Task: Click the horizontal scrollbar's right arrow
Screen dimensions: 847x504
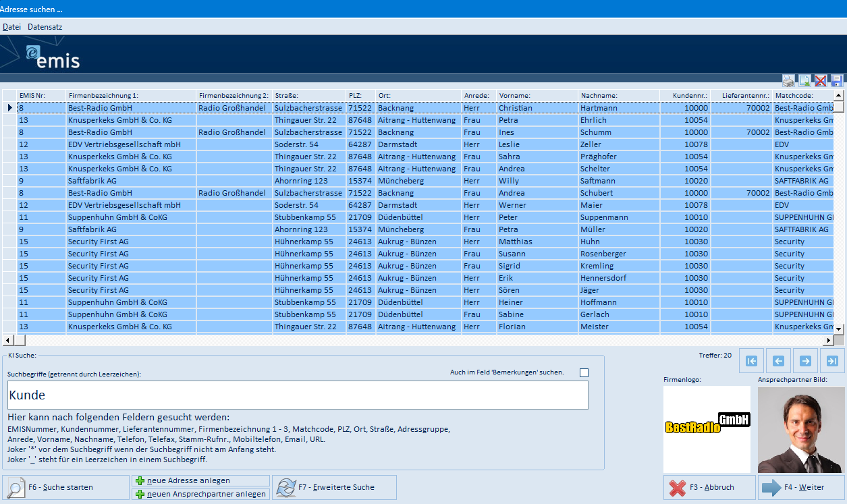Action: 828,340
